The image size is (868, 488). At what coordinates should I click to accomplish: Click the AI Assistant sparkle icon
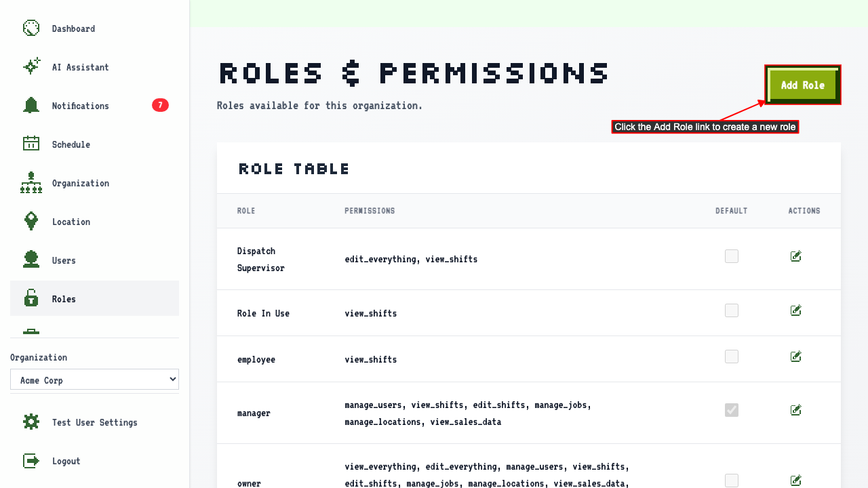pyautogui.click(x=31, y=67)
